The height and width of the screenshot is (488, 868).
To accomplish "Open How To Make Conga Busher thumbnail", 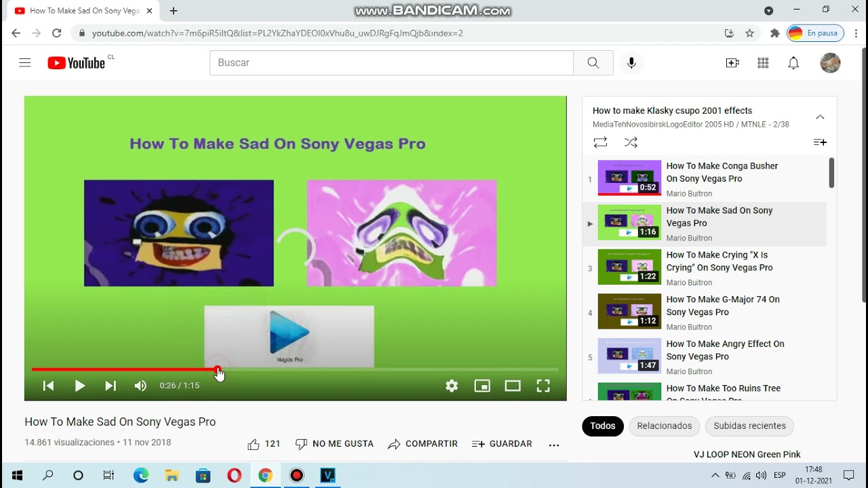I will (x=629, y=178).
